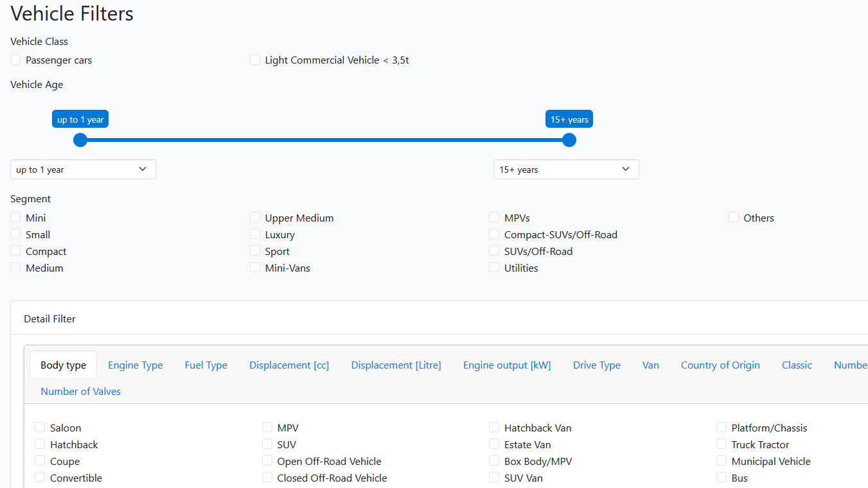Viewport: 868px width, 488px height.
Task: Click the left vehicle age slider handle
Action: coord(80,140)
